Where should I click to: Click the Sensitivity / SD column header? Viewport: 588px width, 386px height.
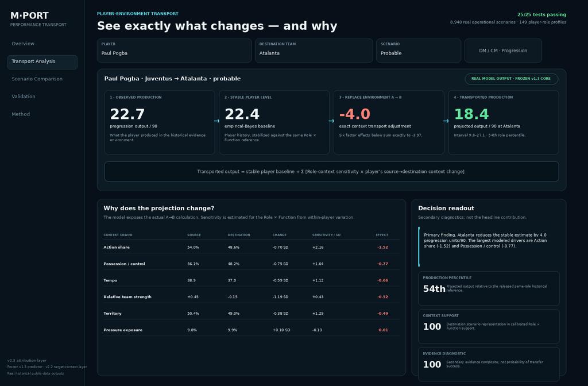[326, 235]
